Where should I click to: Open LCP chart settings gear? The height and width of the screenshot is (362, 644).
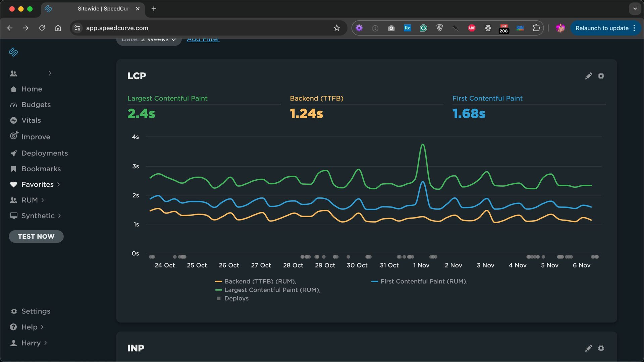pyautogui.click(x=601, y=76)
